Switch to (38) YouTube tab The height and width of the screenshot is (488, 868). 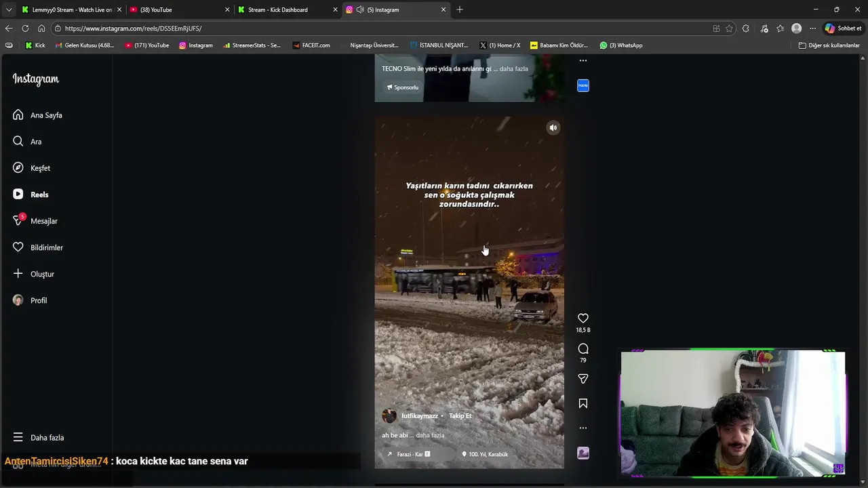(180, 9)
